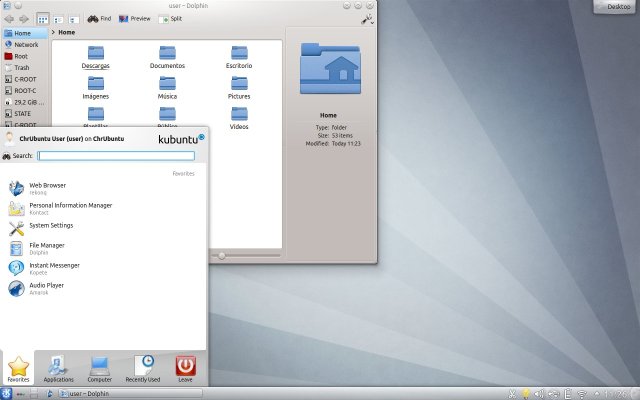The height and width of the screenshot is (400, 640).
Task: Select Network in the Places sidebar
Action: (25, 45)
